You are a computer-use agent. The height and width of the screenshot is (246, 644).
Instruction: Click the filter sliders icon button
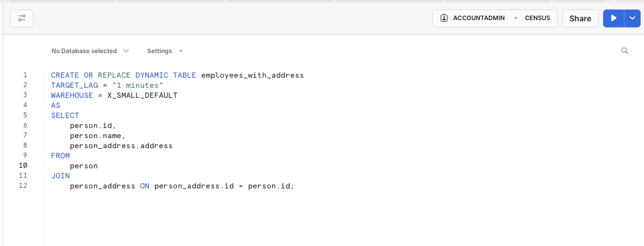click(x=22, y=18)
